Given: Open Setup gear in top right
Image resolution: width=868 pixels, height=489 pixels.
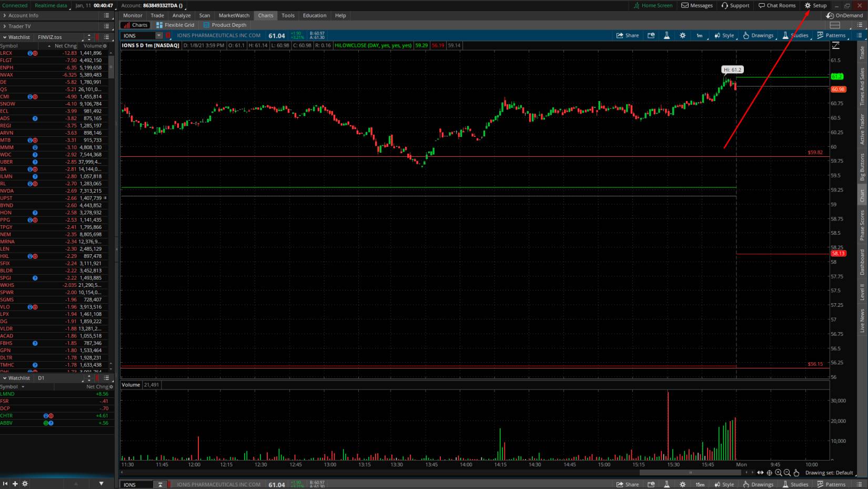Looking at the screenshot, I should 815,5.
